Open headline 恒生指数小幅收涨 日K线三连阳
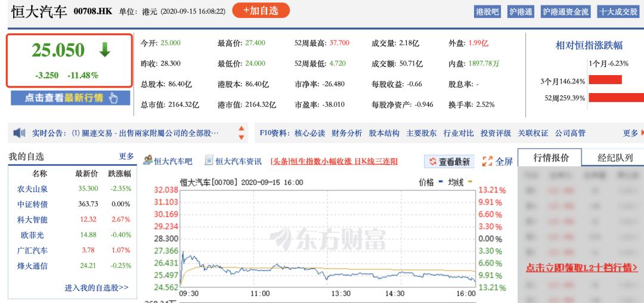 [334, 162]
